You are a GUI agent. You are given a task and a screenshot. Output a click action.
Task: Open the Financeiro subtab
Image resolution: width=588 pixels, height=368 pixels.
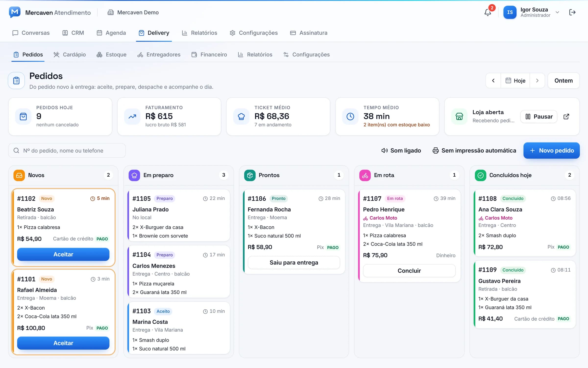coord(209,54)
